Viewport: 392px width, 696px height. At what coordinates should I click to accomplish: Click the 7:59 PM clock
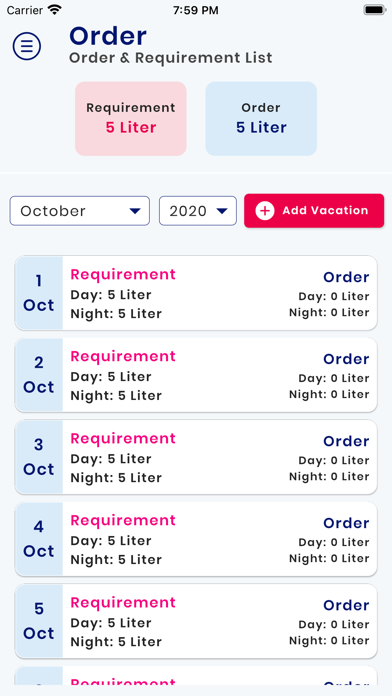[x=196, y=10]
